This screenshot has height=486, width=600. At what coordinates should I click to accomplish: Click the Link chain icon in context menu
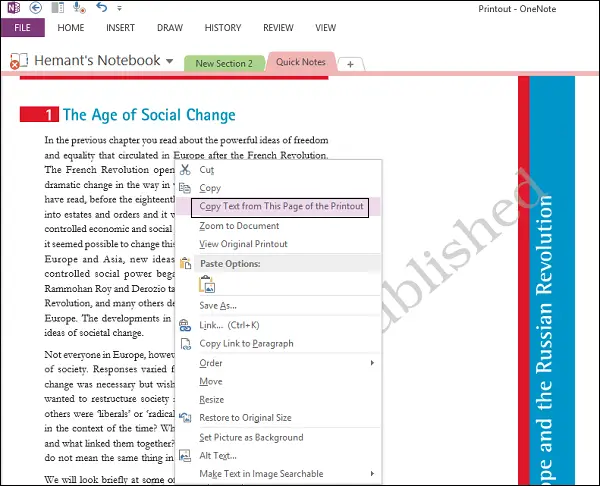(x=185, y=325)
